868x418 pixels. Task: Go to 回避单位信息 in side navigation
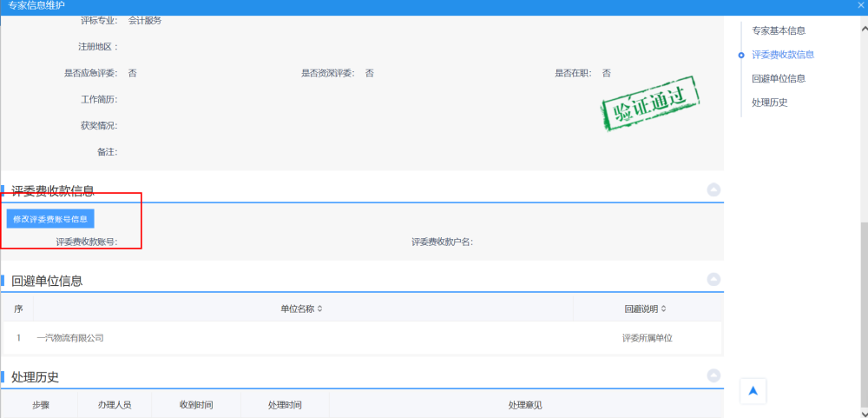778,78
